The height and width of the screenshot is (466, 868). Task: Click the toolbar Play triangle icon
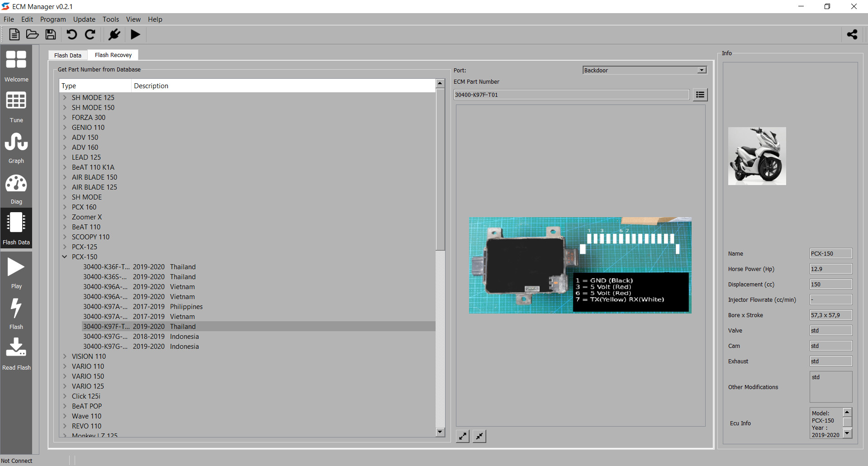tap(135, 34)
